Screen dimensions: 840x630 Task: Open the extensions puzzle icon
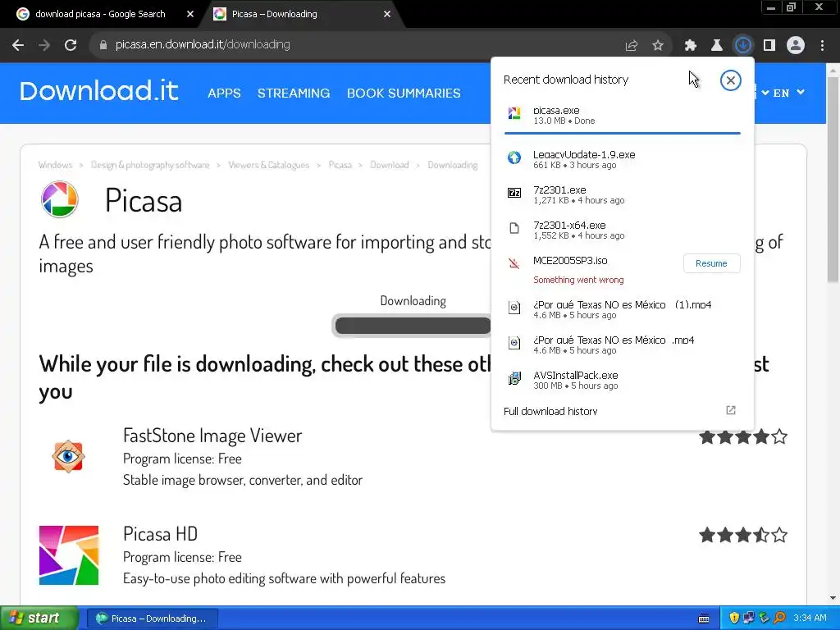tap(691, 46)
